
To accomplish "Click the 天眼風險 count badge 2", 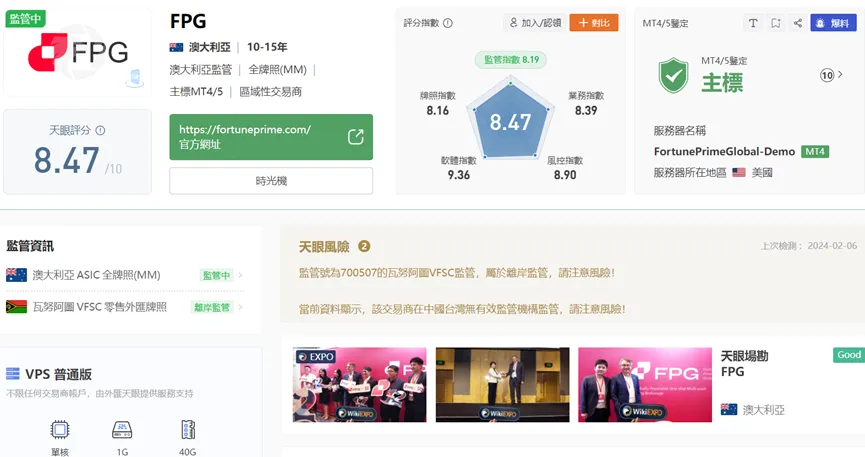I will (364, 246).
